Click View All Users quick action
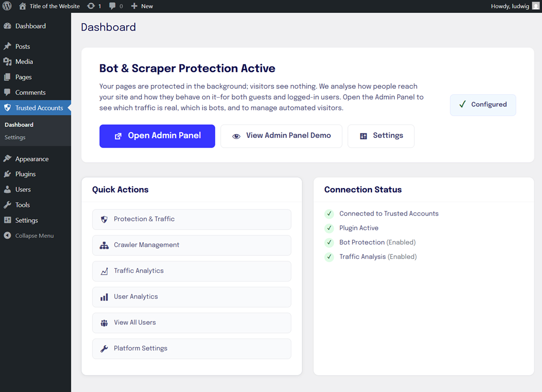Screen dimensions: 542x392 pos(192,323)
